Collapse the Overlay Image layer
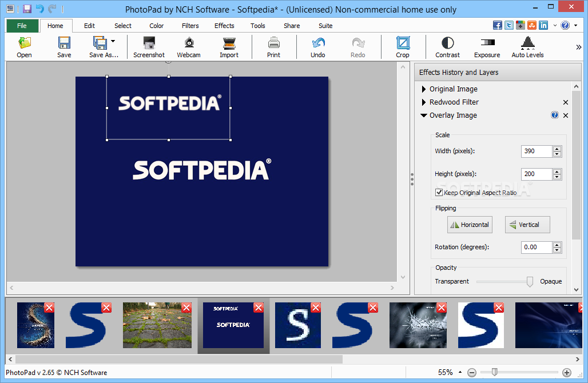The image size is (588, 383). pyautogui.click(x=424, y=115)
